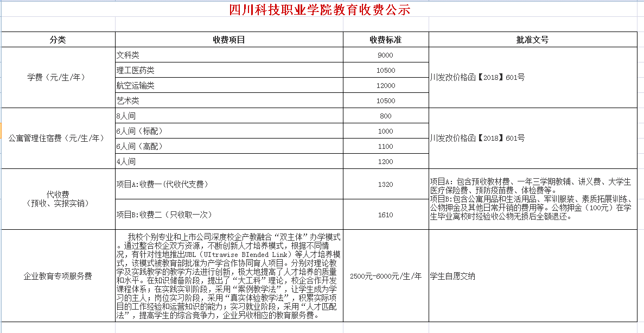Click the 800 fee value
The image size is (644, 333).
[x=386, y=116]
